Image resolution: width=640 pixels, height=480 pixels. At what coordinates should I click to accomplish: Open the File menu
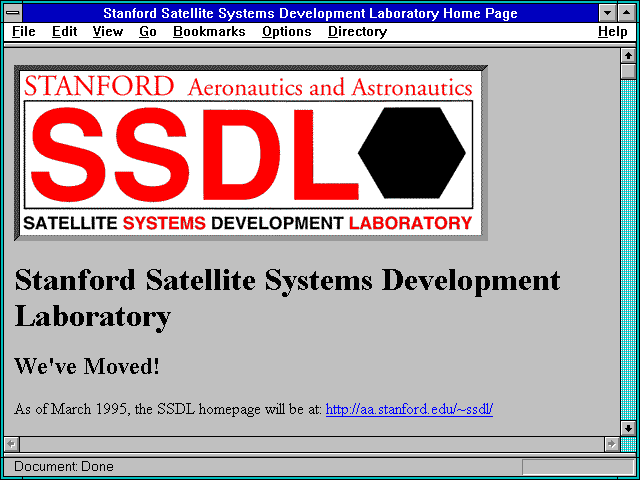pyautogui.click(x=24, y=31)
